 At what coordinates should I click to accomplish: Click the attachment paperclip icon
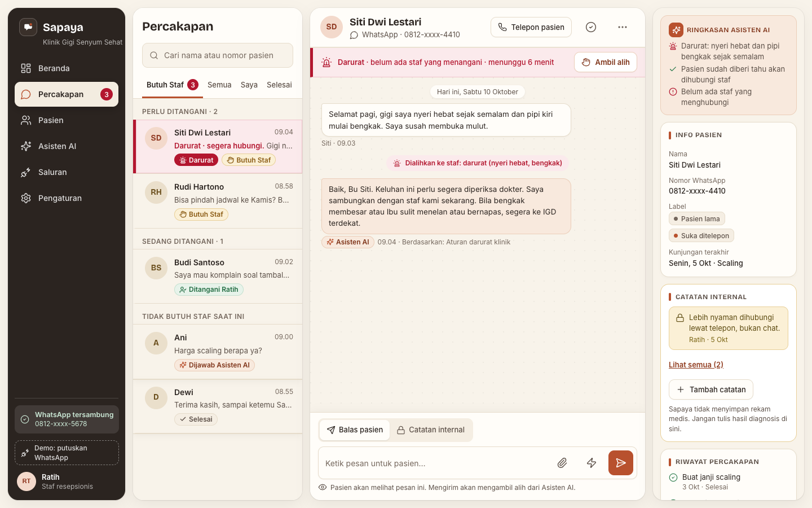coord(562,463)
